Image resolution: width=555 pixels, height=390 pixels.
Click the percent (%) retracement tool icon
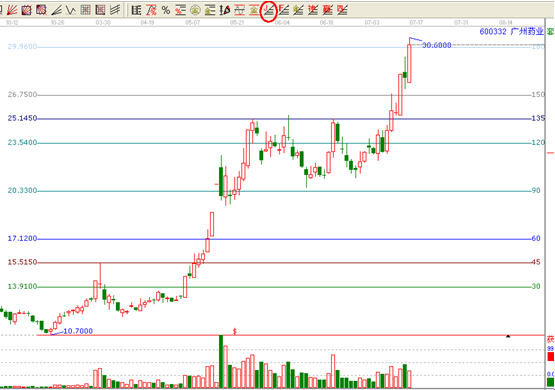pyautogui.click(x=166, y=10)
